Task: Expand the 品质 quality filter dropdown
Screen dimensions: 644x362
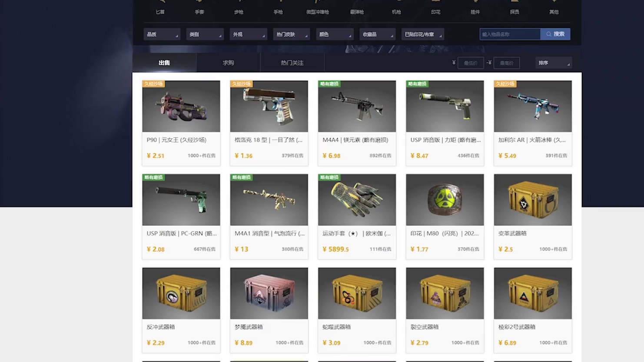Action: pos(162,34)
